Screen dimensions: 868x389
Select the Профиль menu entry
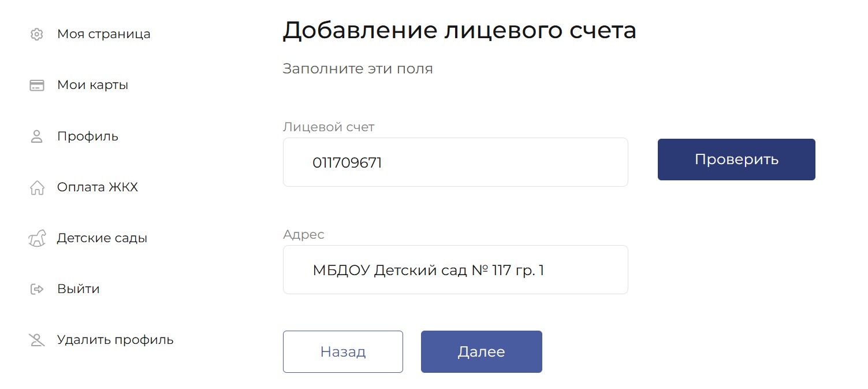[x=87, y=136]
